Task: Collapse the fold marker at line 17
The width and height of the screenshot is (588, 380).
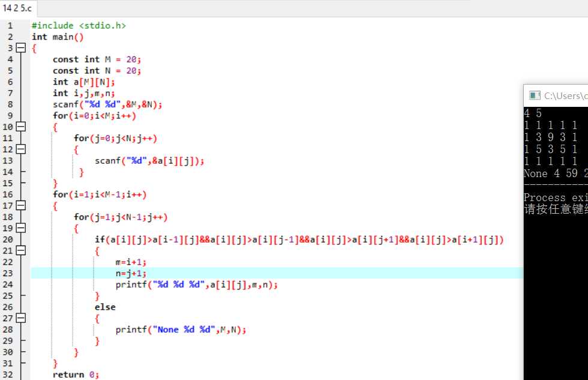Action: point(21,205)
